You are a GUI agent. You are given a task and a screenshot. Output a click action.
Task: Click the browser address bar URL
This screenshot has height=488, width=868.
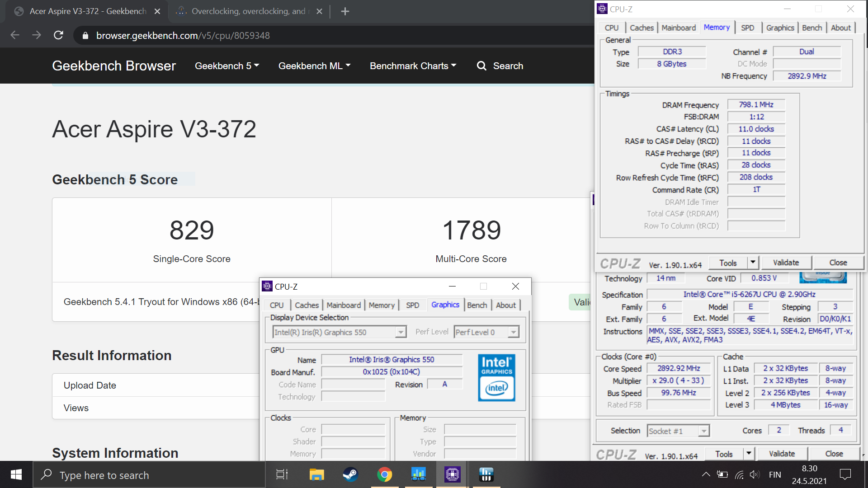183,36
